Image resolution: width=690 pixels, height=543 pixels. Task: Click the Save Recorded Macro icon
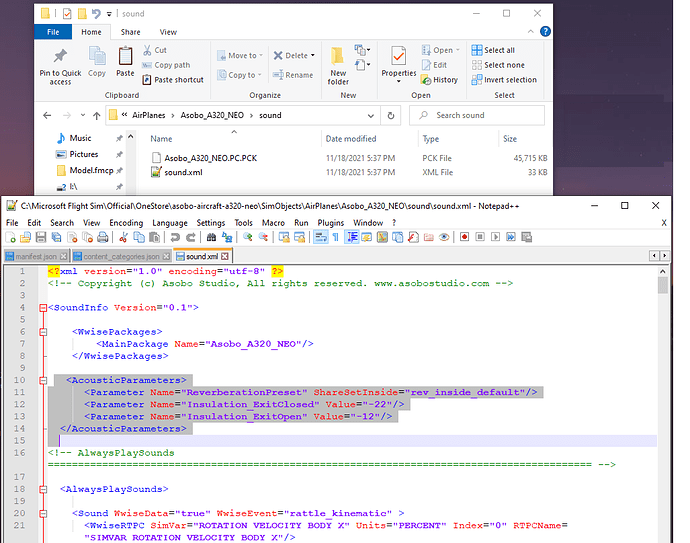(x=527, y=237)
